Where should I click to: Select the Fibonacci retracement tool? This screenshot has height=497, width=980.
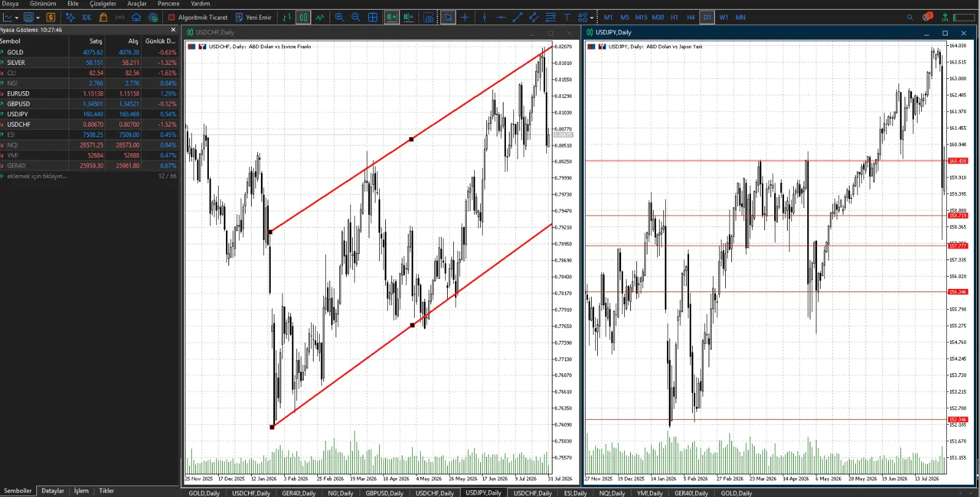click(551, 17)
